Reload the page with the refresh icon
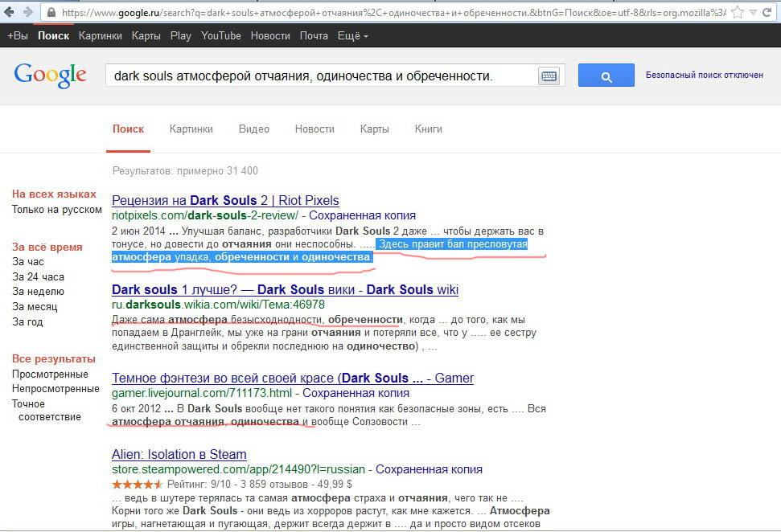 click(x=767, y=12)
